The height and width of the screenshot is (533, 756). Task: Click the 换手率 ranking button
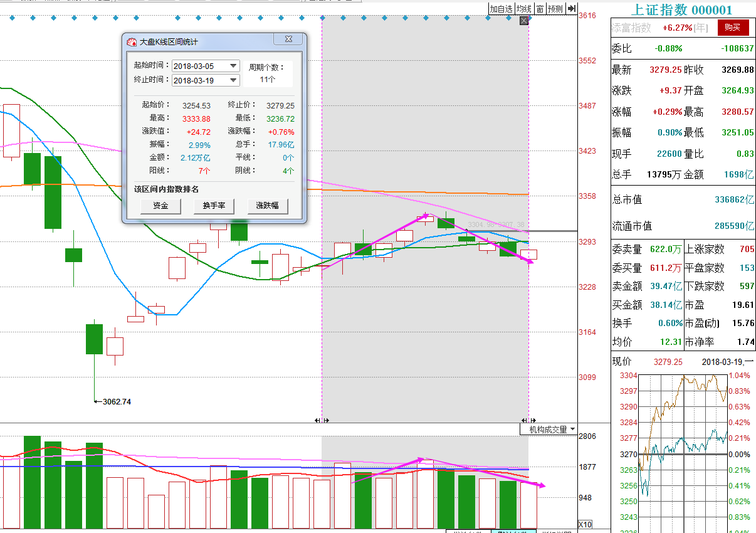214,206
